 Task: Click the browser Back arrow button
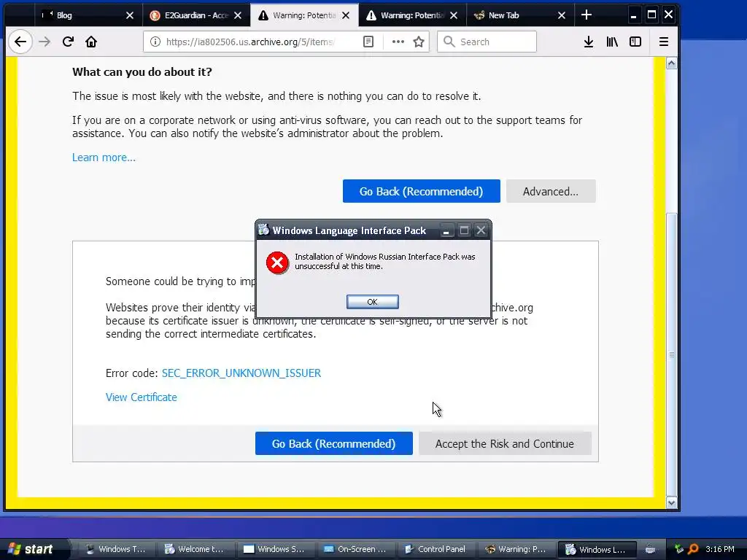click(20, 42)
